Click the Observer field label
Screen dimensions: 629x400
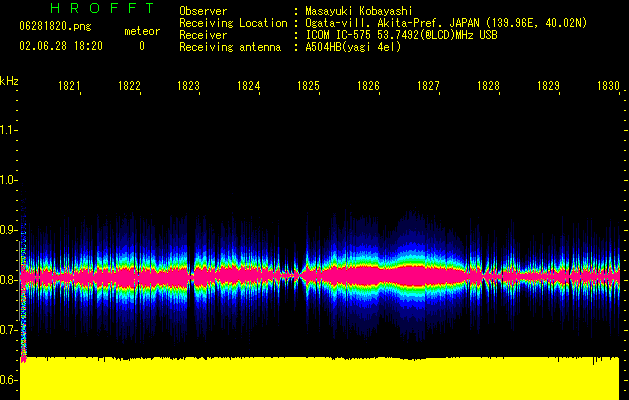(203, 11)
